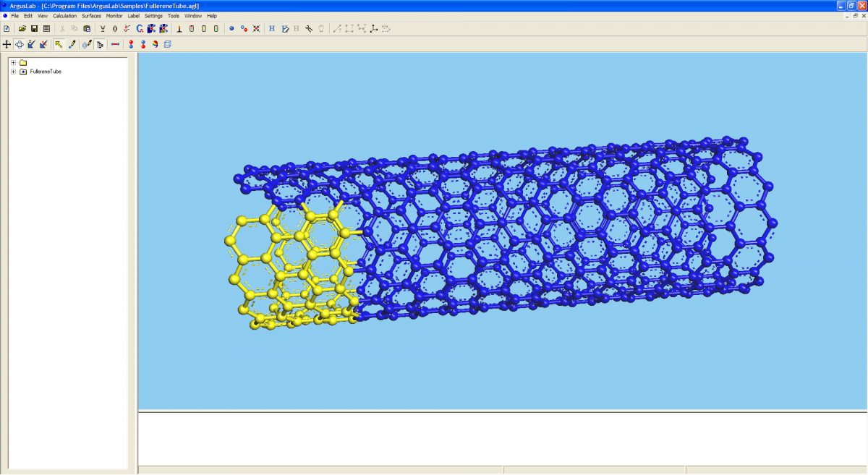Click the yellow arrow select tool

coord(59,45)
